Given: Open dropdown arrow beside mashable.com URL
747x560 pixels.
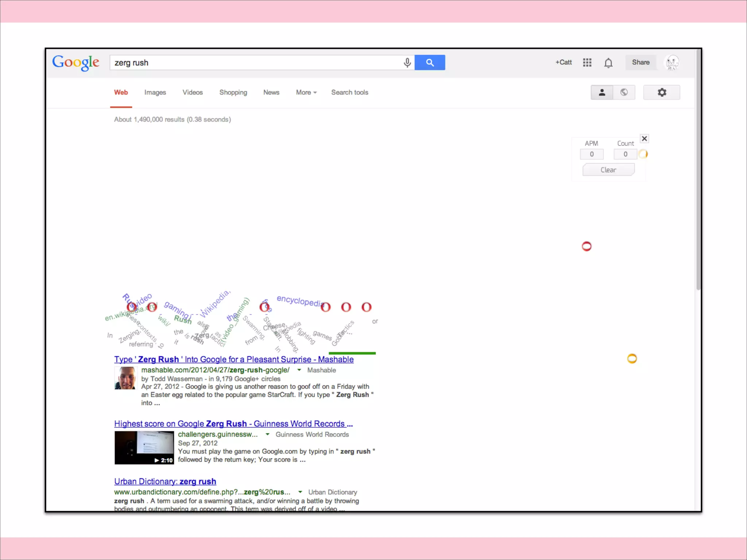Looking at the screenshot, I should tap(299, 370).
